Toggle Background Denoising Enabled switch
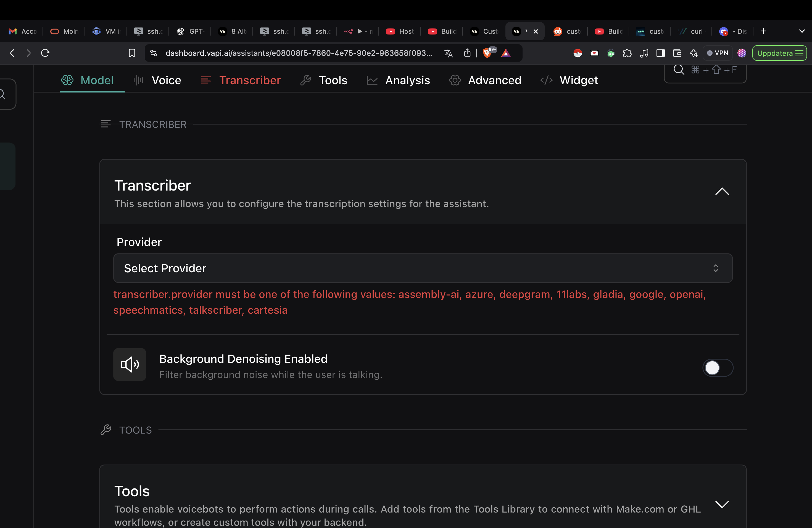Screen dimensions: 812x528 click(x=718, y=368)
